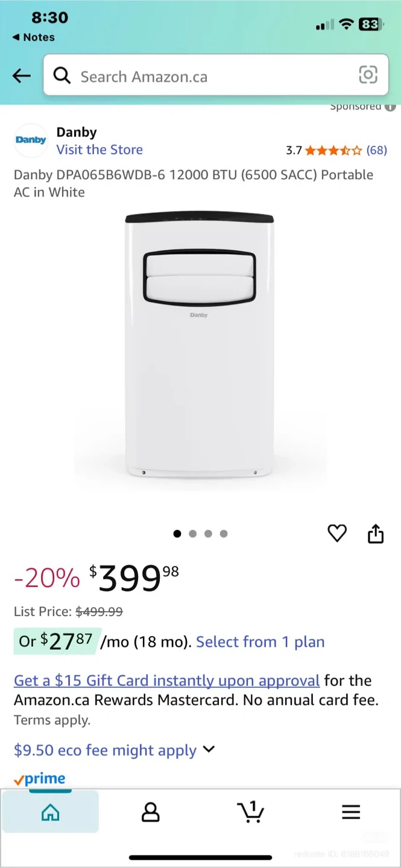Open the $15 Gift Card offer link
401x868 pixels.
[166, 681]
